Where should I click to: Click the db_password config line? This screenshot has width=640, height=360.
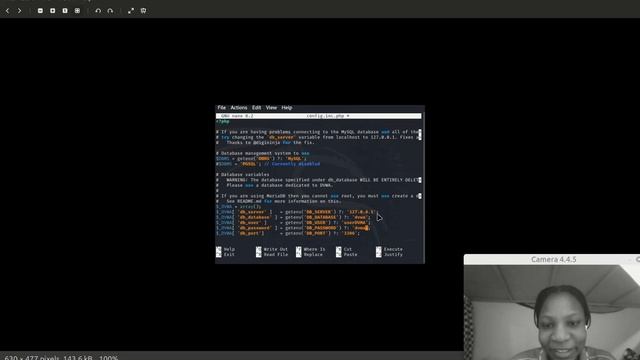pos(293,228)
